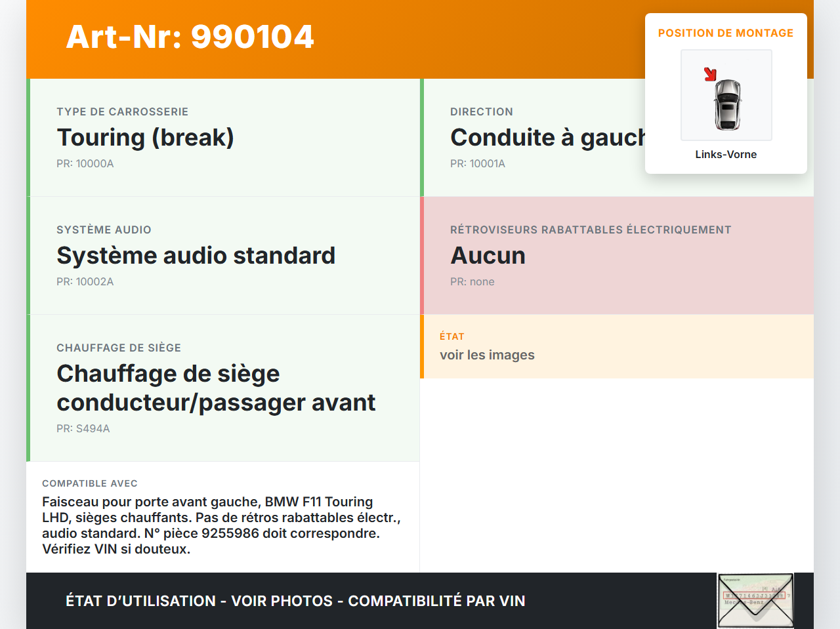Click the crossed-out registration document icon
840x629 pixels.
click(755, 600)
